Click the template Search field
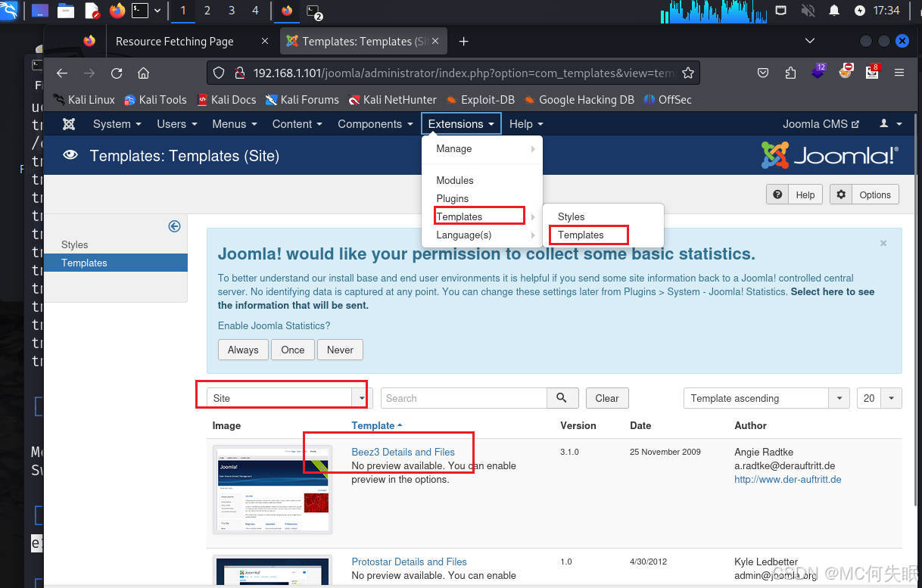 point(463,398)
